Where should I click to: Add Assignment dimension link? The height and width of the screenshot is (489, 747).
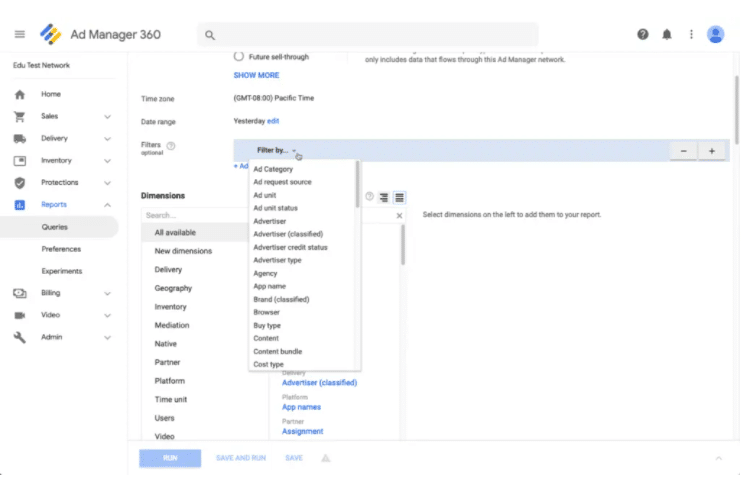tap(303, 431)
